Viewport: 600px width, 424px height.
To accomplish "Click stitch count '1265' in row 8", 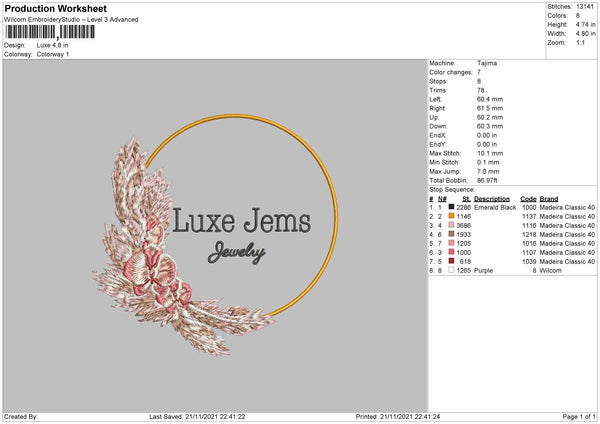I will click(x=463, y=271).
